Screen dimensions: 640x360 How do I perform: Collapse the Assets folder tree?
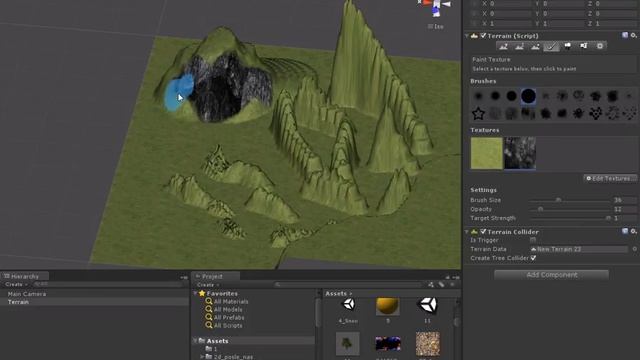pyautogui.click(x=195, y=341)
